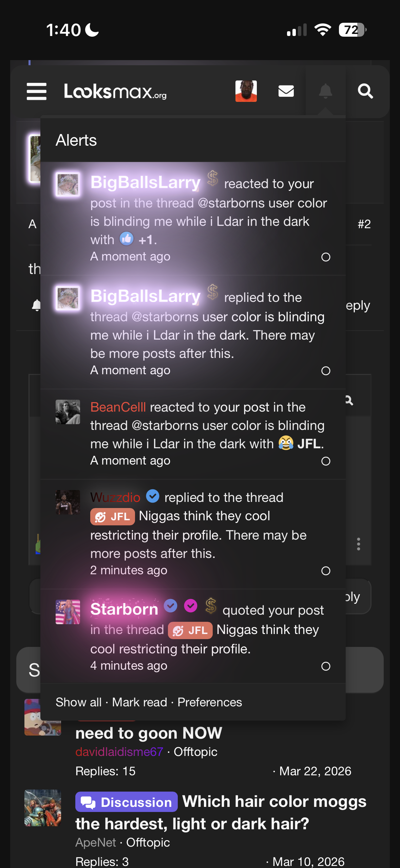Select Mark read for alerts
The height and width of the screenshot is (868, 400).
(x=139, y=702)
